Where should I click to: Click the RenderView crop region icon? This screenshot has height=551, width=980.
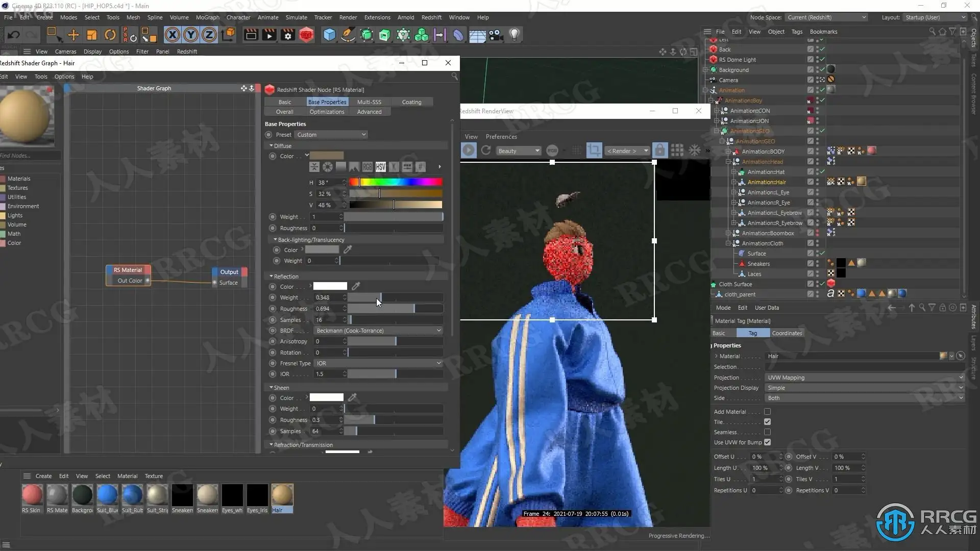(x=594, y=151)
